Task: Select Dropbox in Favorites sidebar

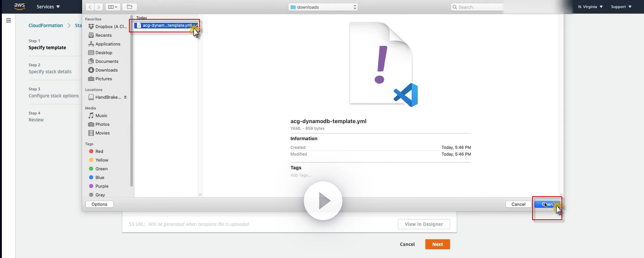Action: (x=108, y=26)
